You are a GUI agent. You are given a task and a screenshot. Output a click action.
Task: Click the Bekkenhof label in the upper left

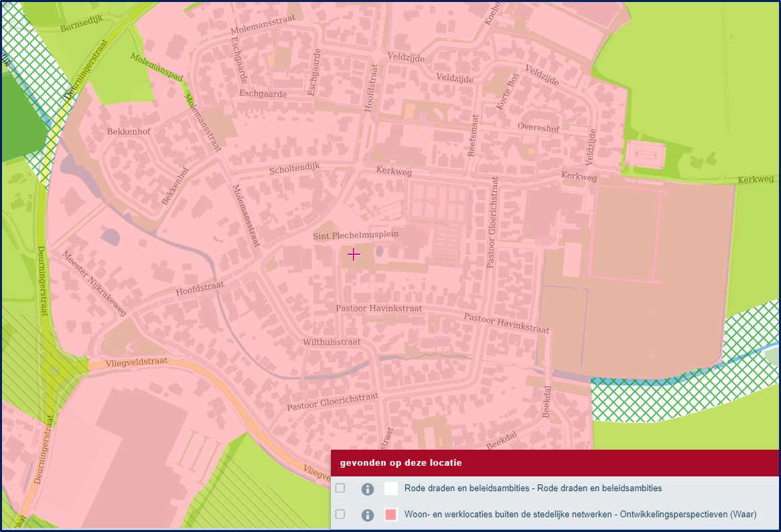[x=129, y=132]
